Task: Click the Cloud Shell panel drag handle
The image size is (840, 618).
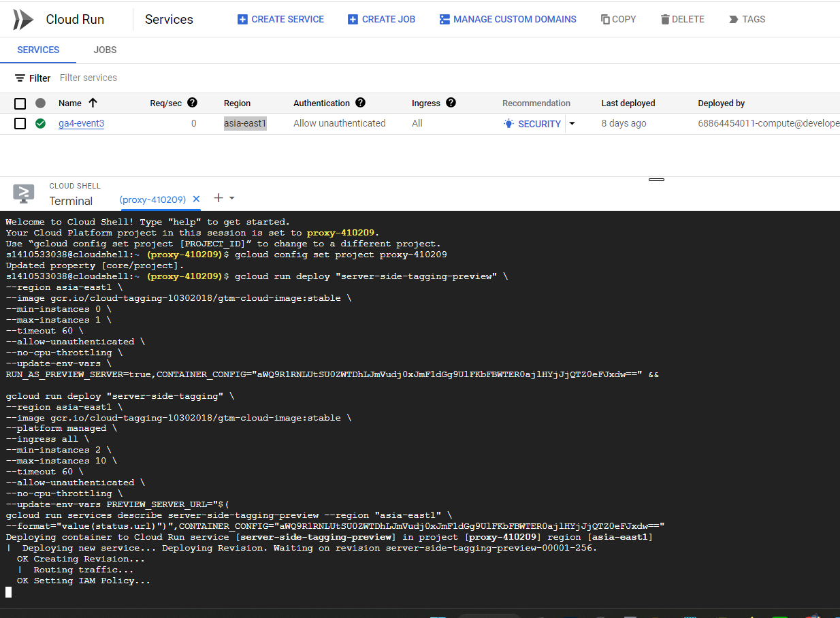Action: click(x=656, y=180)
